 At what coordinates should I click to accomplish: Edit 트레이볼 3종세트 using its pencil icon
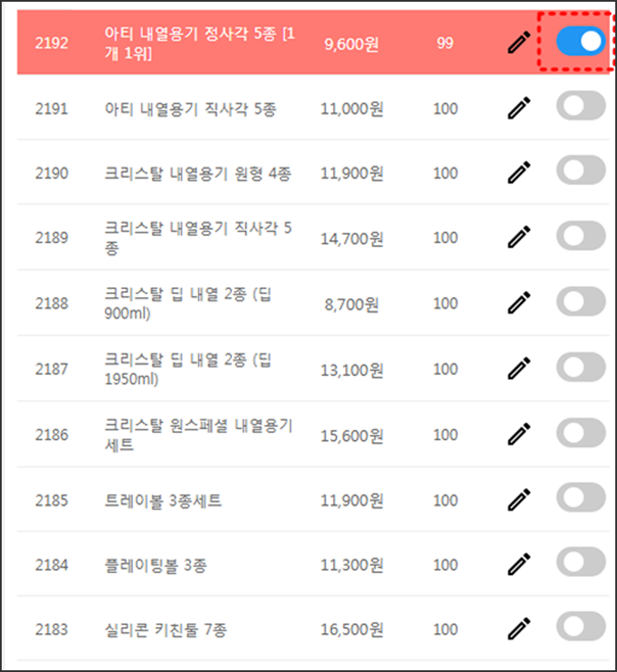[x=519, y=500]
